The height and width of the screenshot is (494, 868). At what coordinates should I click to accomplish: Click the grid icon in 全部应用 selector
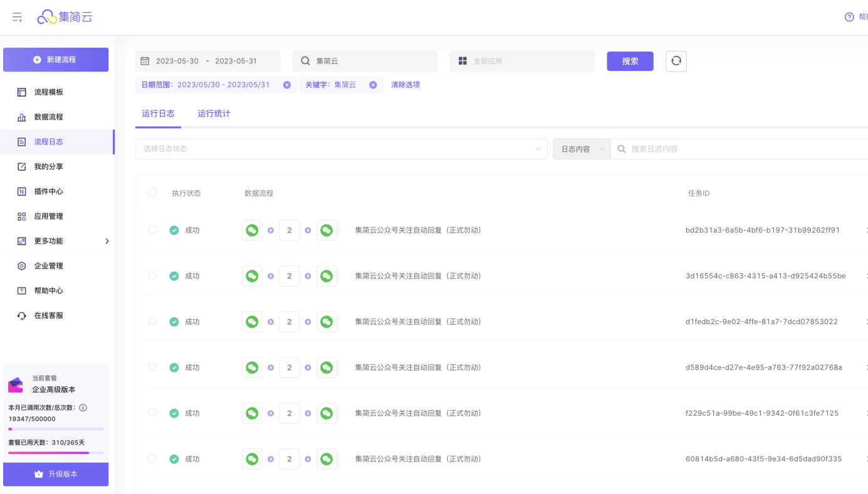(x=463, y=61)
